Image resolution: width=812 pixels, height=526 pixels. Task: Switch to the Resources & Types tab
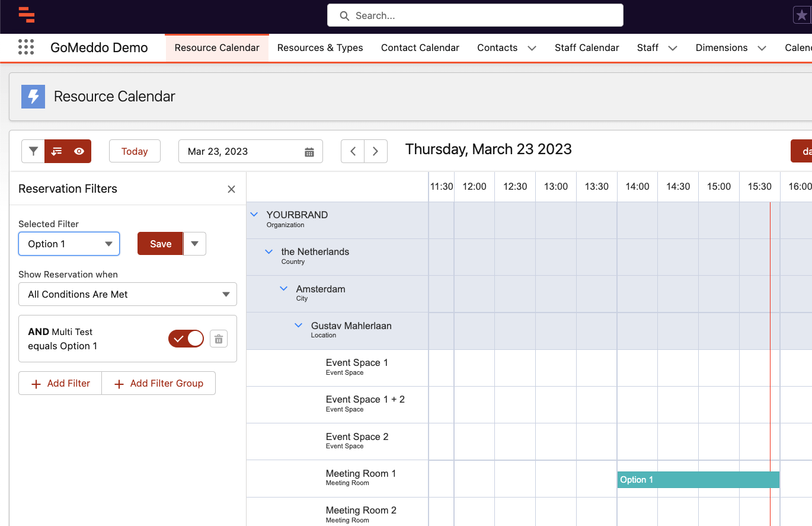[320, 47]
